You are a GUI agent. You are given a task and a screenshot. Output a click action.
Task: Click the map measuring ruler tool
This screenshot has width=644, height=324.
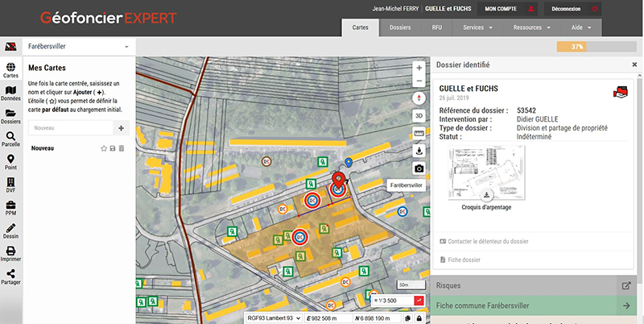(x=419, y=133)
